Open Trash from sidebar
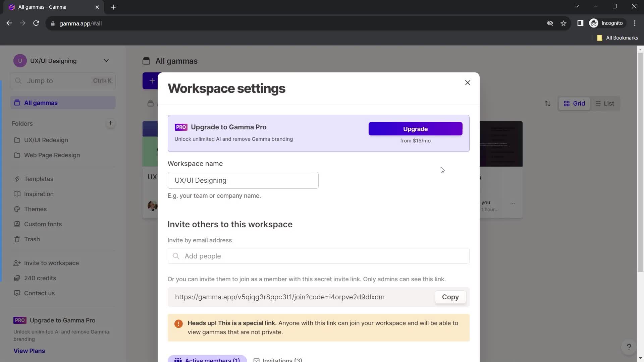Image resolution: width=644 pixels, height=362 pixels. tap(32, 239)
